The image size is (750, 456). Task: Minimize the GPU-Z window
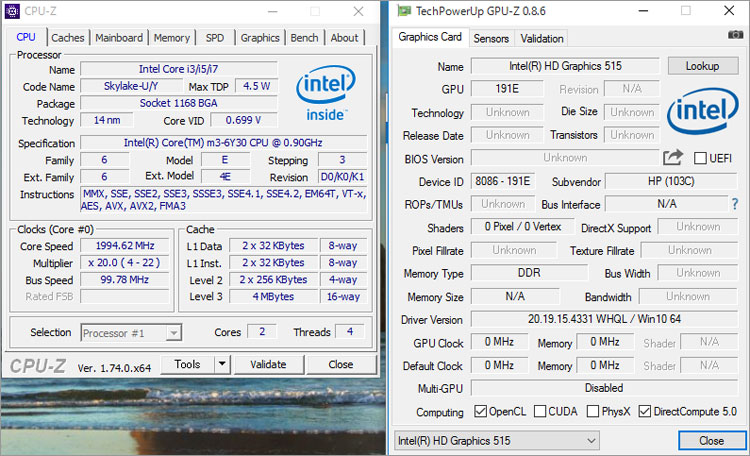(x=643, y=11)
